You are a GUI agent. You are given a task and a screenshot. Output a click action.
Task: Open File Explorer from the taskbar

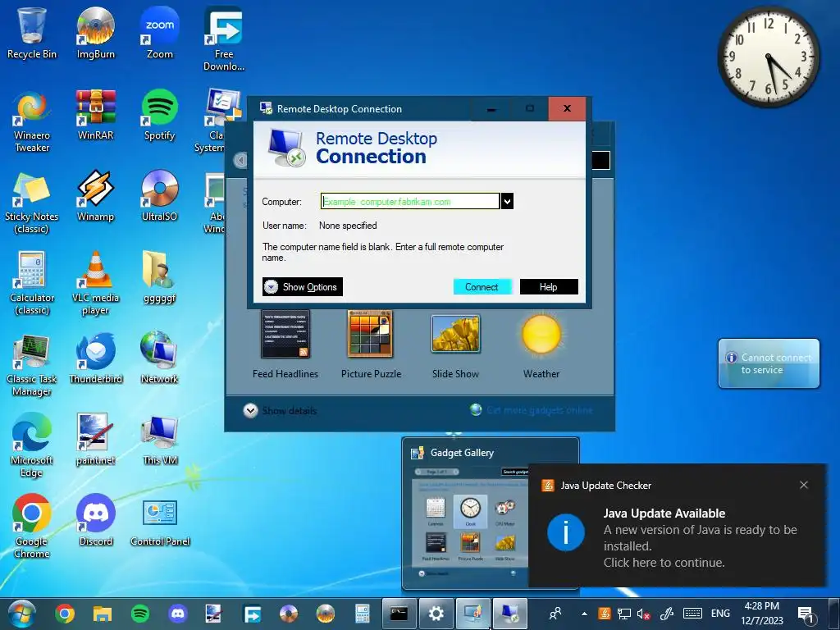103,614
